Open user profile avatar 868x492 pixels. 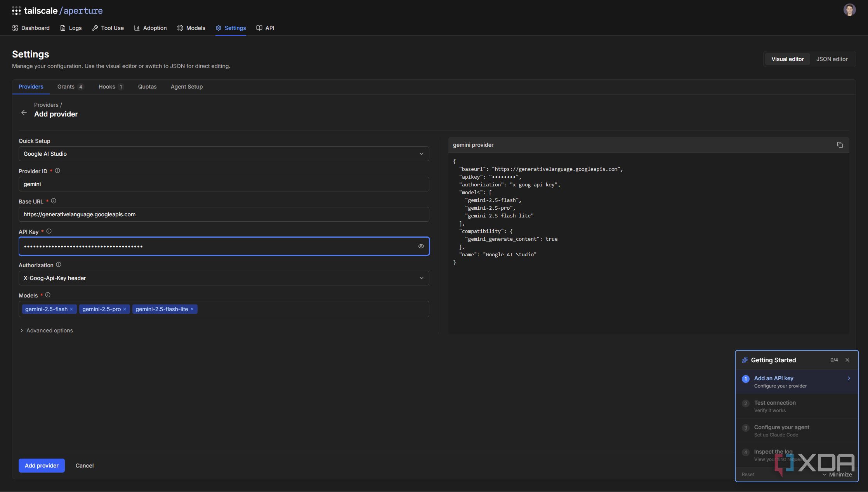pos(849,10)
